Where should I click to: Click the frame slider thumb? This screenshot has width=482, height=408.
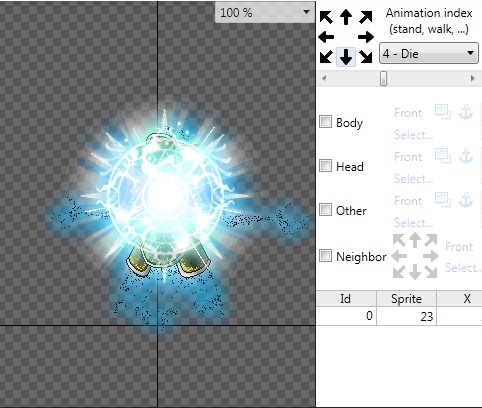383,79
